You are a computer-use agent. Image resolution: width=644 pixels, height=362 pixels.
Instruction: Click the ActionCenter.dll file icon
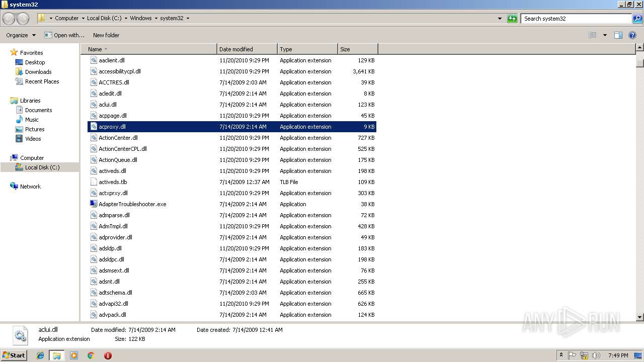[x=94, y=138]
